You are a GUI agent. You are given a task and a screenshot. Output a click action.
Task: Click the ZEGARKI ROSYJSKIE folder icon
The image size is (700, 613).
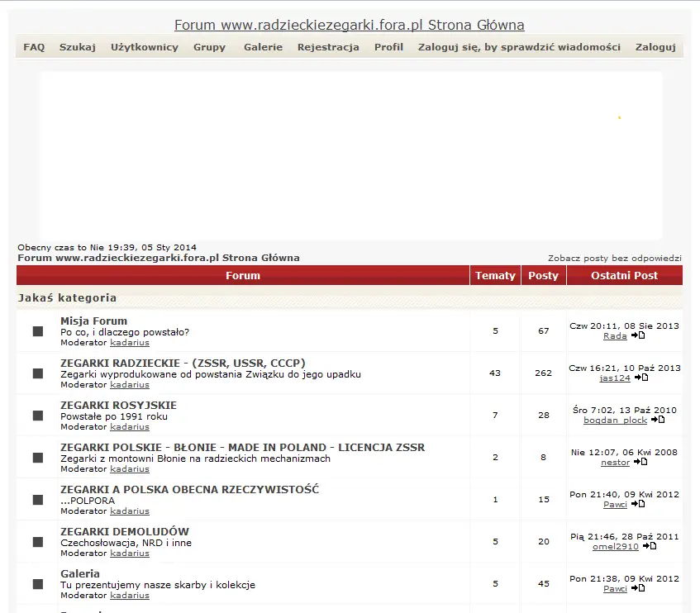[x=36, y=416]
